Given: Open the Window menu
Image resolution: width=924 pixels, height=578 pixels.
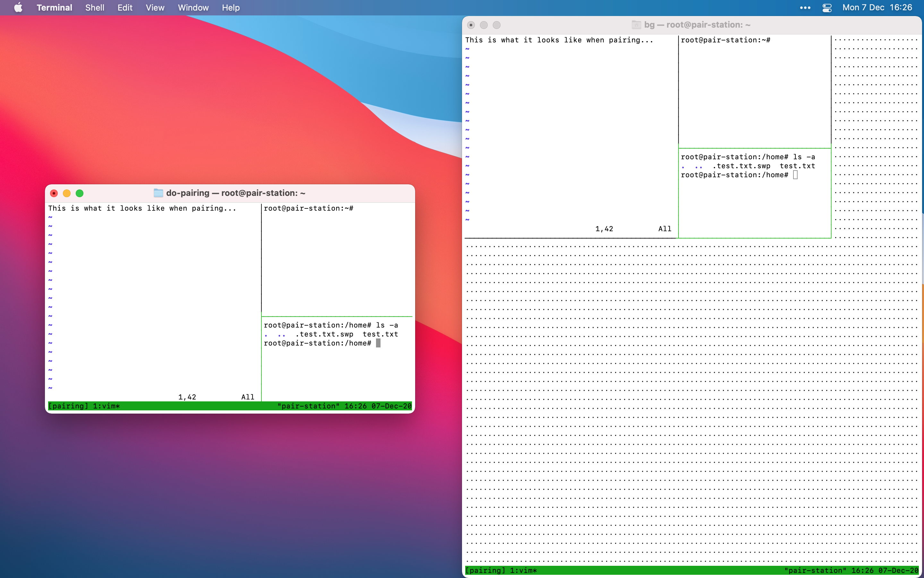Looking at the screenshot, I should point(193,8).
